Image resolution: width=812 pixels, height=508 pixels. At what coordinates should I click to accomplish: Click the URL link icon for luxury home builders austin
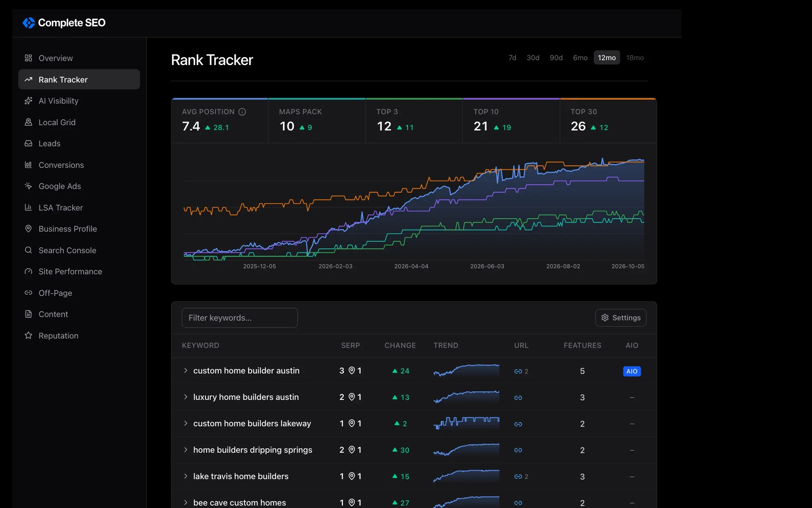(518, 397)
